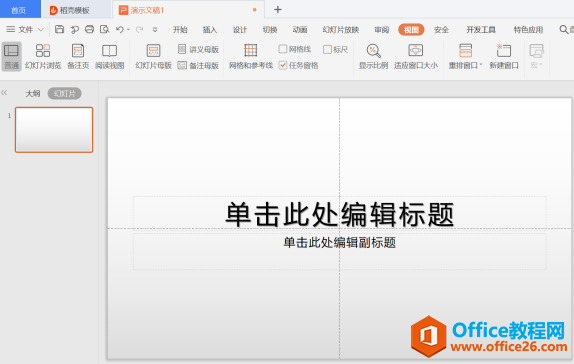The height and width of the screenshot is (364, 574).
Task: Select the 演示文稿1 document tab
Action: click(188, 10)
